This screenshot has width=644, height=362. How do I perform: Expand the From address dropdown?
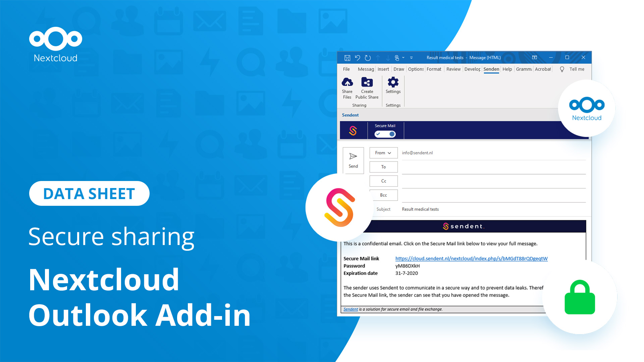click(x=382, y=153)
